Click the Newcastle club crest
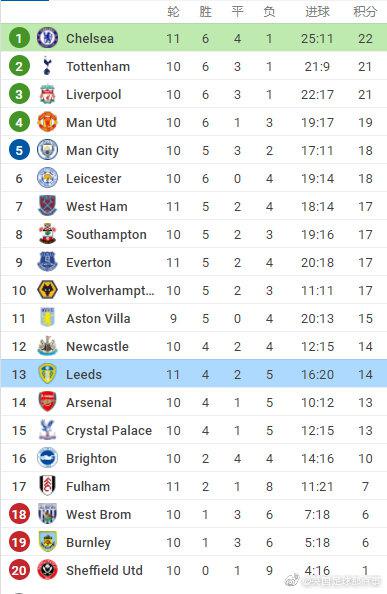Image resolution: width=387 pixels, height=594 pixels. [47, 346]
